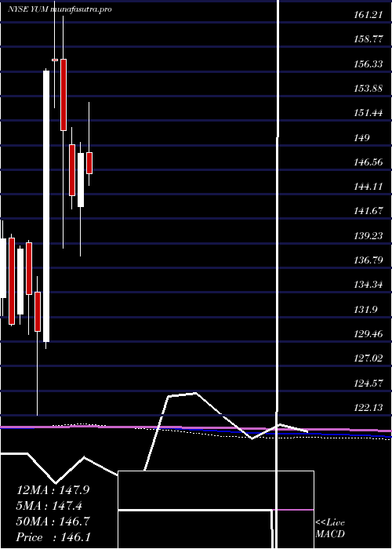Click the tallest white candlestick body
The image size is (392, 549).
click(46, 206)
